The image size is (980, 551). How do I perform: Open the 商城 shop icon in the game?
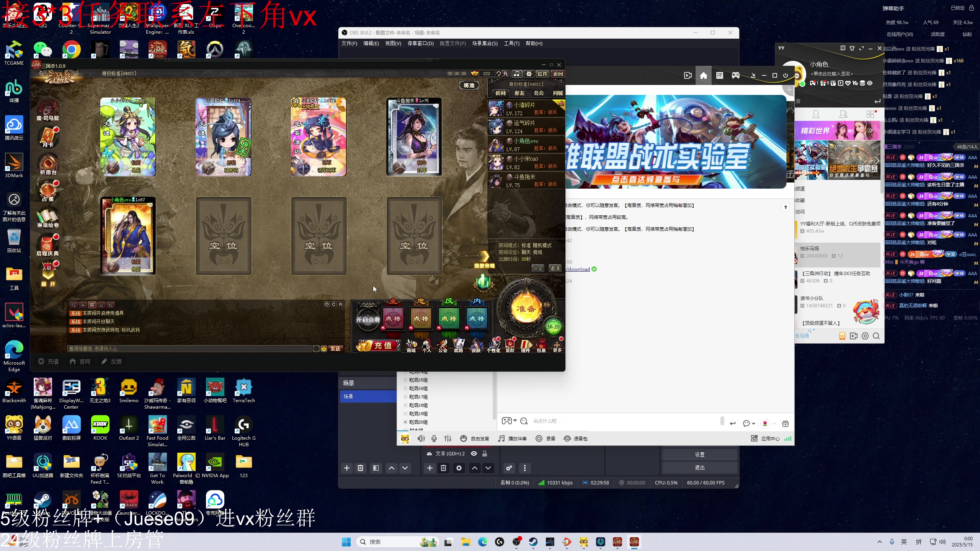[x=411, y=346]
